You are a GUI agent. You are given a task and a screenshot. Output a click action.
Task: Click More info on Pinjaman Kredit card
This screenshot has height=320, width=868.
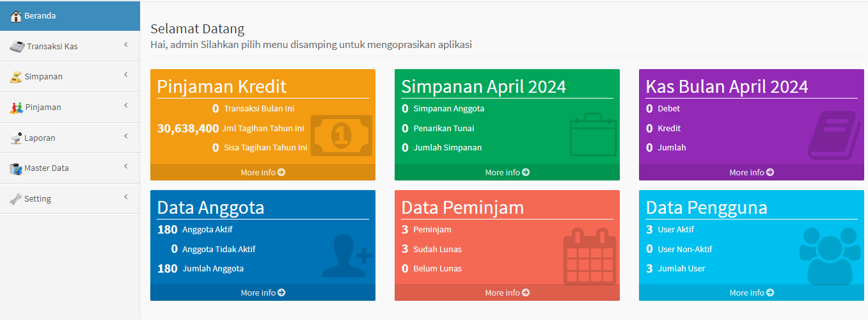[x=263, y=172]
